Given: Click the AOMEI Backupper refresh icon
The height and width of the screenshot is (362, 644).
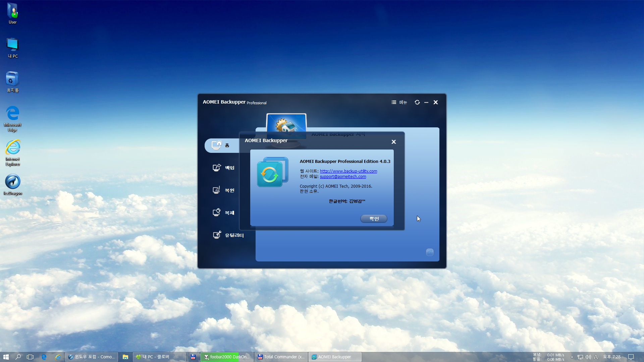Looking at the screenshot, I should (417, 102).
